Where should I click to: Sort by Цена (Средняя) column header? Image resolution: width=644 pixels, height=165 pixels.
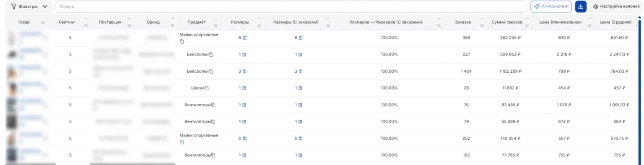tap(616, 22)
